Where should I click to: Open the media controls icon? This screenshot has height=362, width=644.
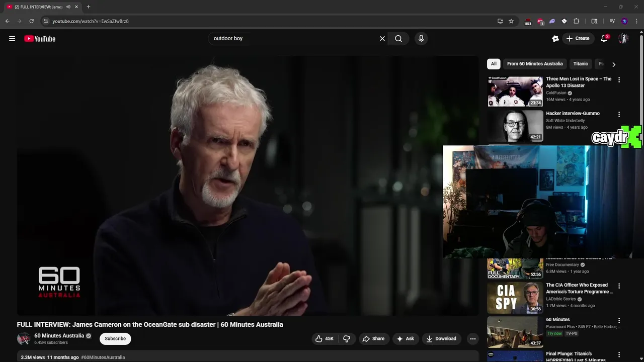(612, 21)
